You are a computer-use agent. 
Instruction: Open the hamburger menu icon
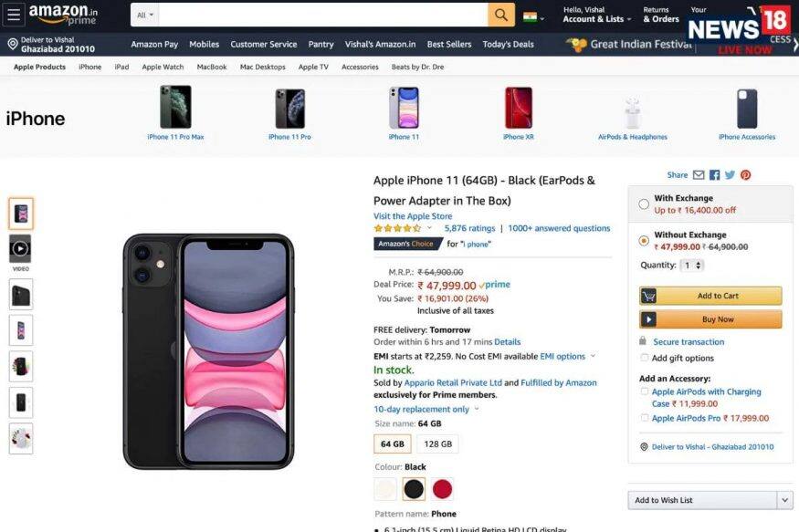point(14,16)
